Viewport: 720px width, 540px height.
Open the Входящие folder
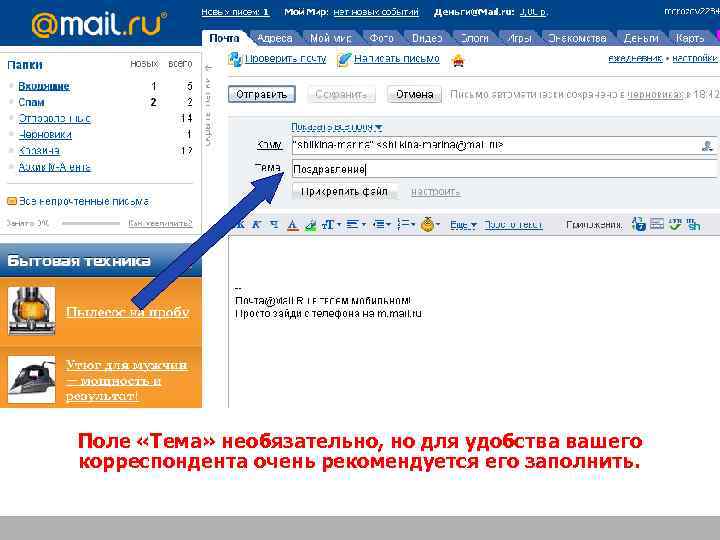tap(44, 86)
